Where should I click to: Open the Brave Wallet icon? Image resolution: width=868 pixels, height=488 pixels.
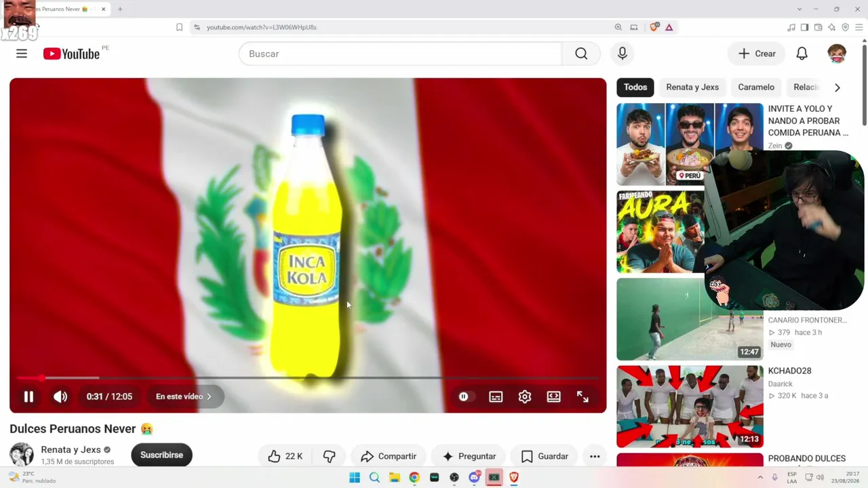tap(818, 27)
